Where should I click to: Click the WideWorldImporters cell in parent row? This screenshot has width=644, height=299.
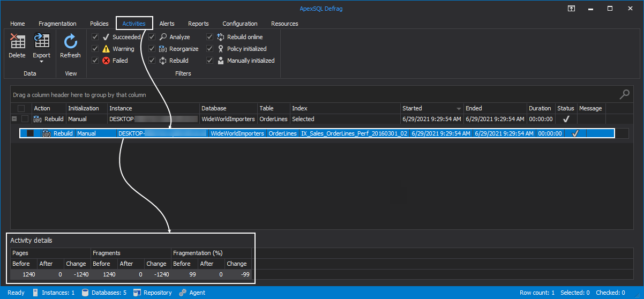click(228, 119)
